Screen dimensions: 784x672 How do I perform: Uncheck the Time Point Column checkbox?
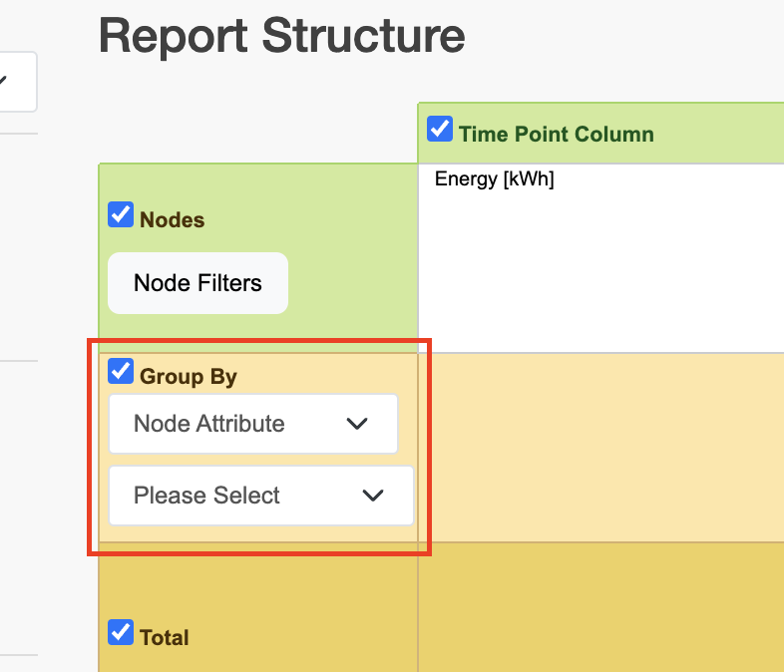440,130
